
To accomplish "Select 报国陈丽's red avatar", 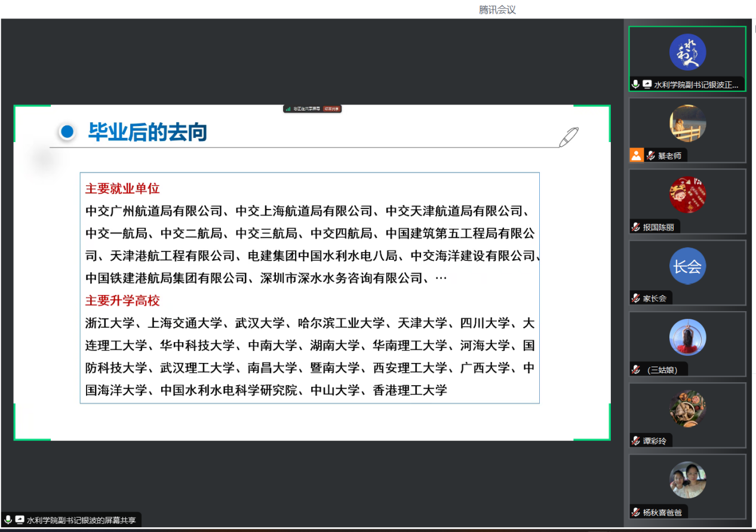I will pos(687,195).
